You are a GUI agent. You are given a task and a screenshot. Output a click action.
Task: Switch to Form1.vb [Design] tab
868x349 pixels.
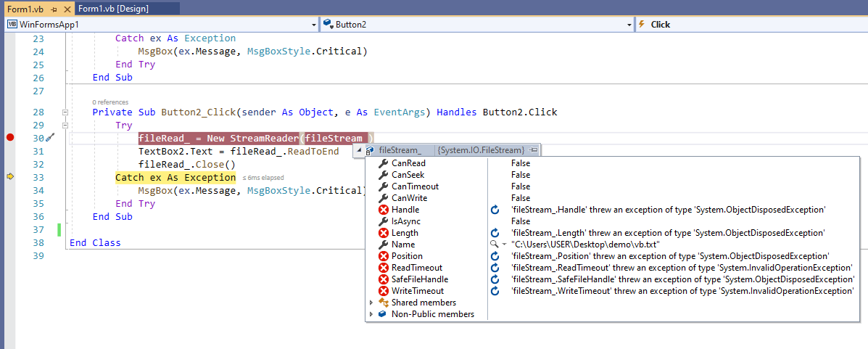point(113,9)
